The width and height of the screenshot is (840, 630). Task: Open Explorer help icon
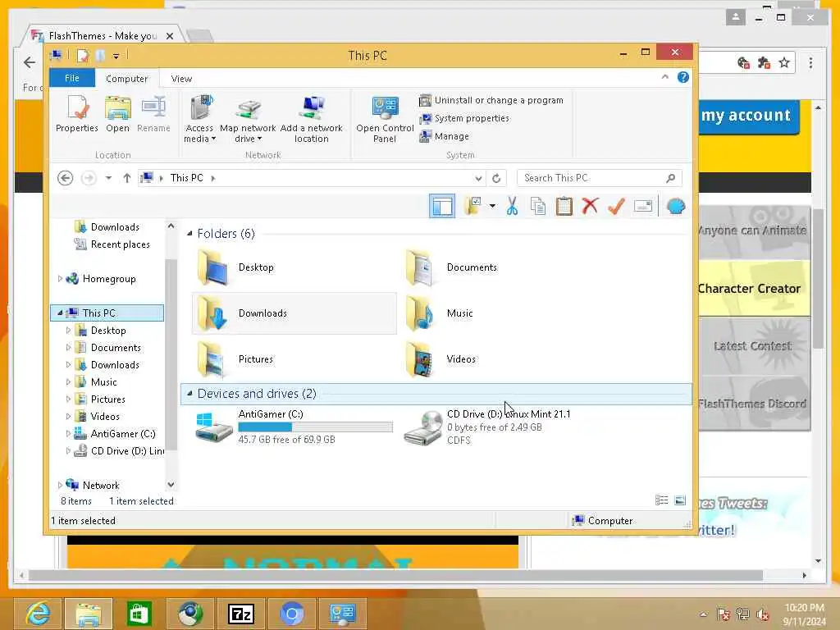683,77
